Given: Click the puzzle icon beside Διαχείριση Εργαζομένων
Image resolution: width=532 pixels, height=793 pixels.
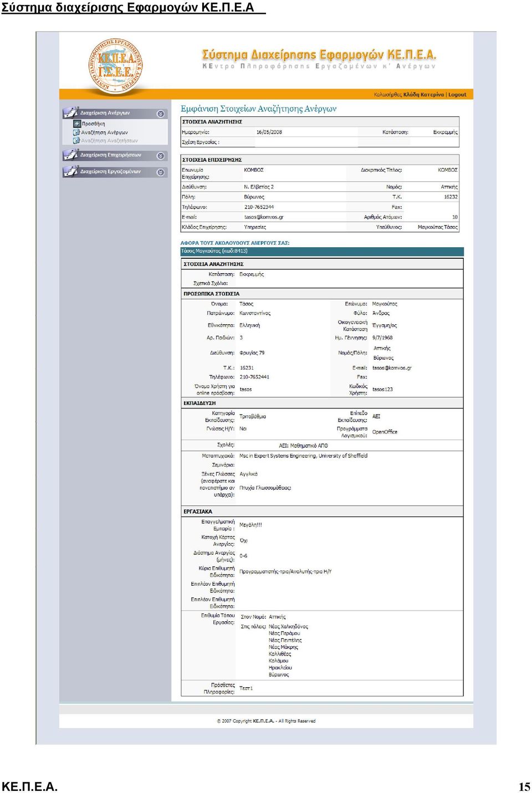Looking at the screenshot, I should 70,171.
